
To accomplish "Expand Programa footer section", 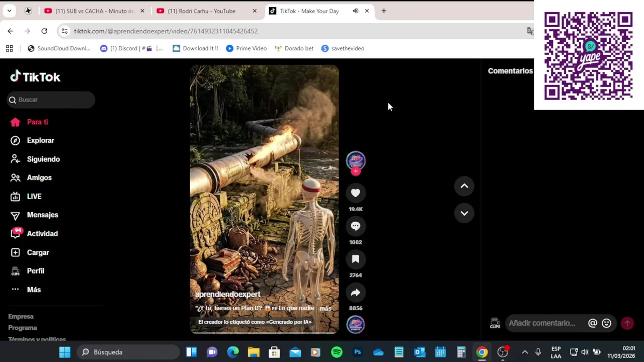I will (23, 328).
